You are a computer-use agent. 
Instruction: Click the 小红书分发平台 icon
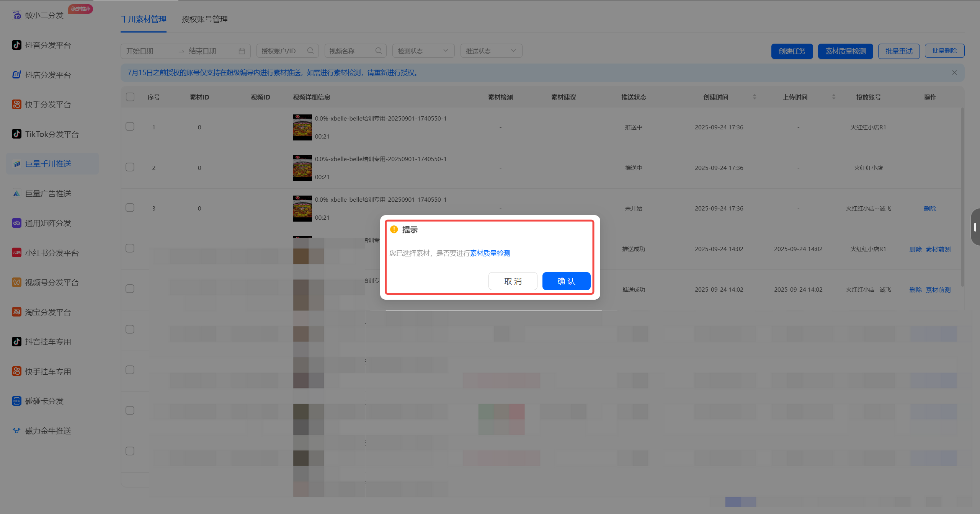coord(16,253)
